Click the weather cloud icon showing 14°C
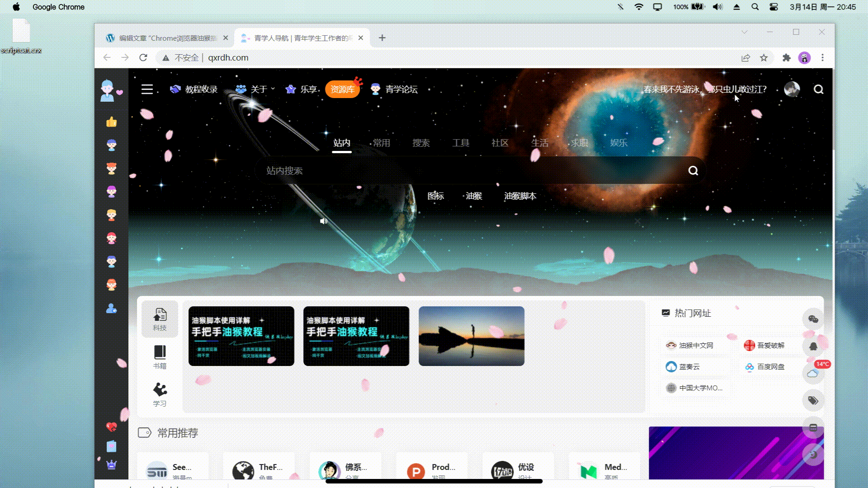 click(x=813, y=373)
